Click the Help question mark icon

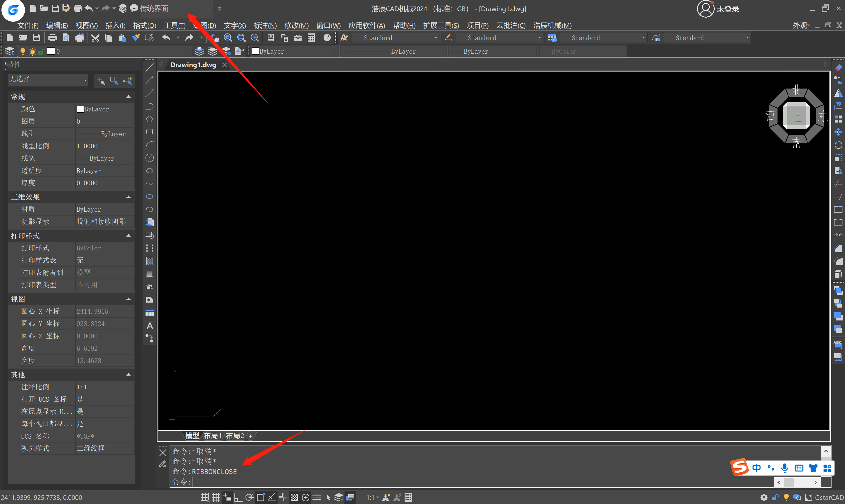click(x=327, y=38)
